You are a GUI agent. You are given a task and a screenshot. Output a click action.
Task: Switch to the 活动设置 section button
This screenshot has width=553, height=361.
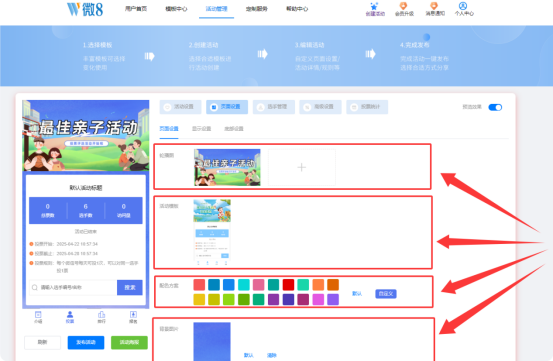click(x=180, y=107)
